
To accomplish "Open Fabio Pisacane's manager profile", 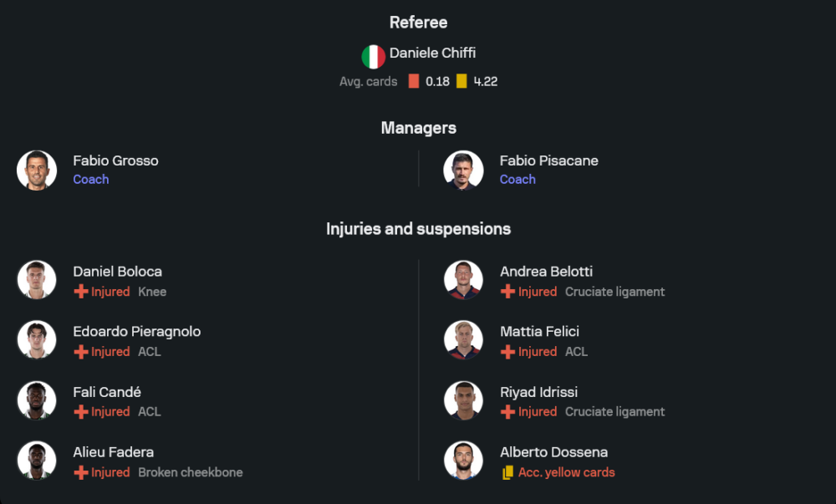I will point(548,160).
